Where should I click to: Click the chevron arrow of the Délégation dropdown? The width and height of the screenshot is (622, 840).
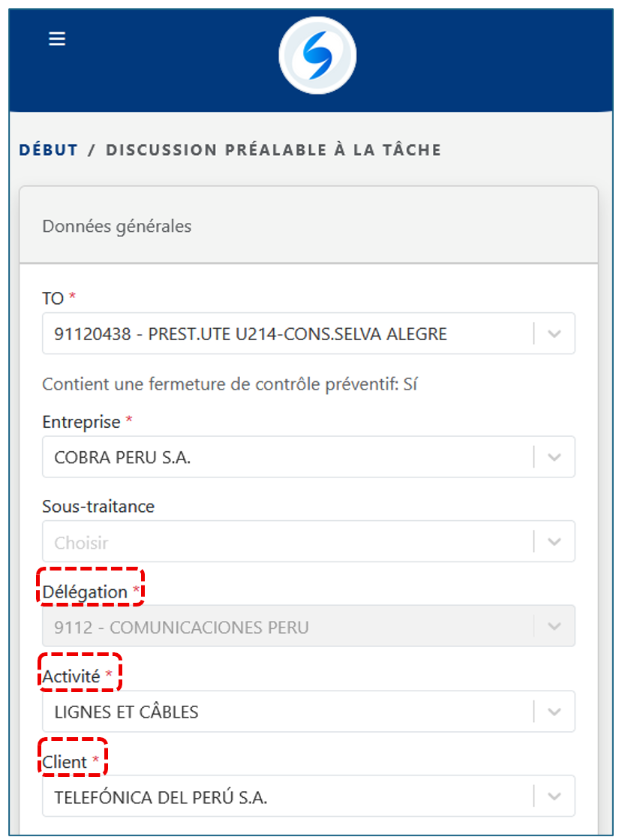[x=554, y=627]
